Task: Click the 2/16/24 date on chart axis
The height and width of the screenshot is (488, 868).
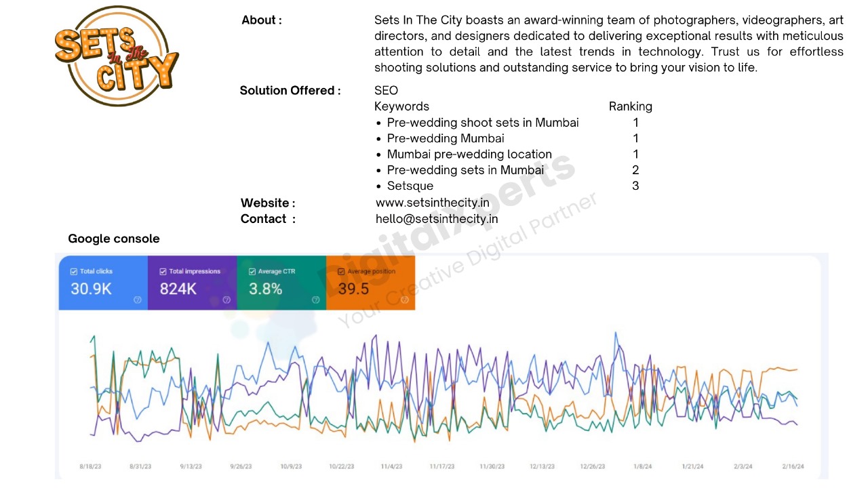Action: [x=792, y=466]
